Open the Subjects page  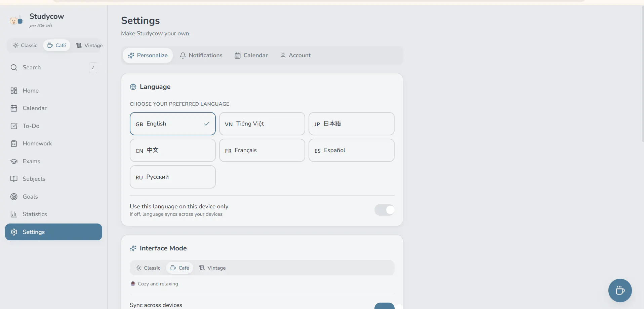point(53,179)
